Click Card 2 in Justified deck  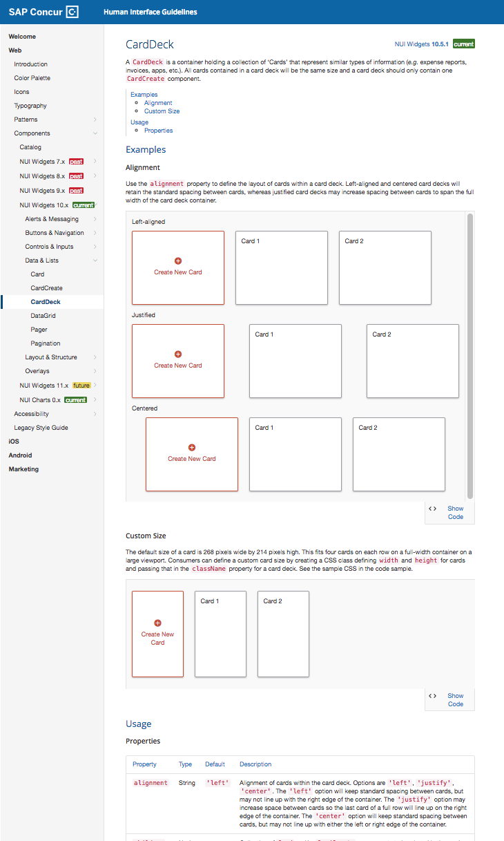[413, 361]
